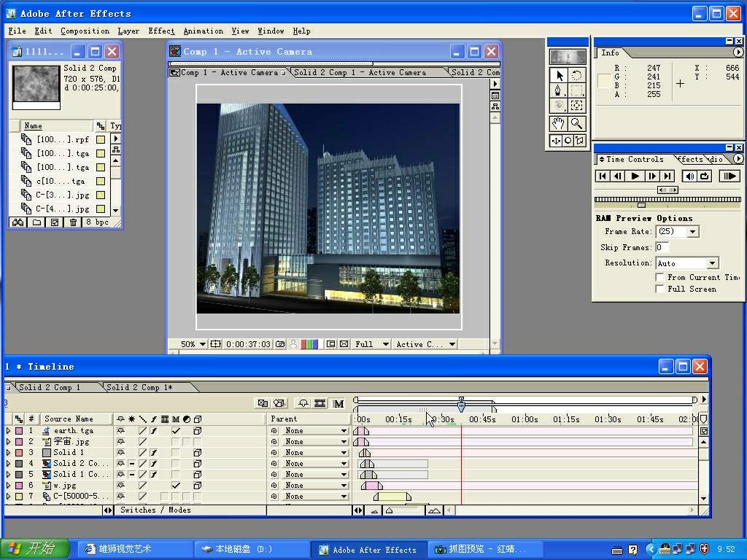Open the Composition menu
This screenshot has width=747, height=560.
point(85,31)
